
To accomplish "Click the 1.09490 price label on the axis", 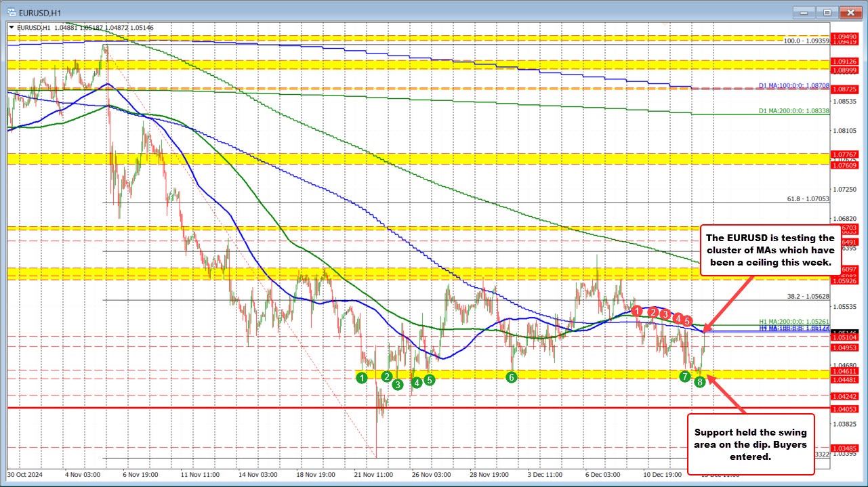I will point(846,35).
